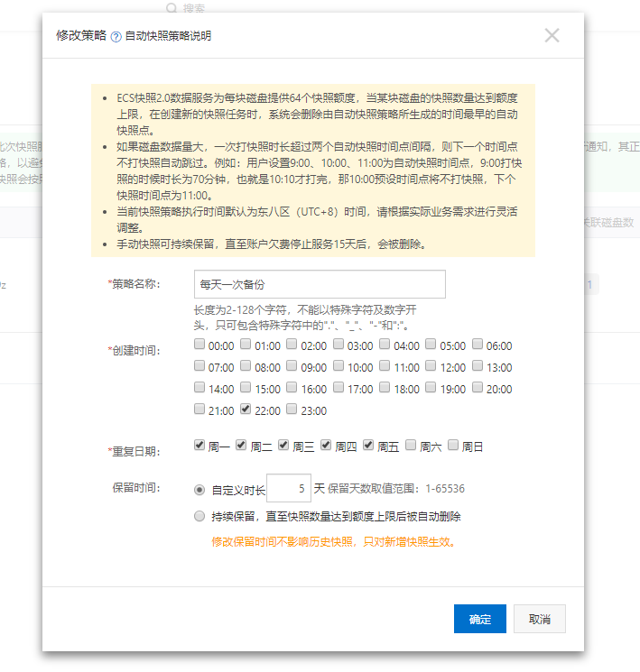Check the 17:00 creation time box
640x672 pixels.
[339, 387]
